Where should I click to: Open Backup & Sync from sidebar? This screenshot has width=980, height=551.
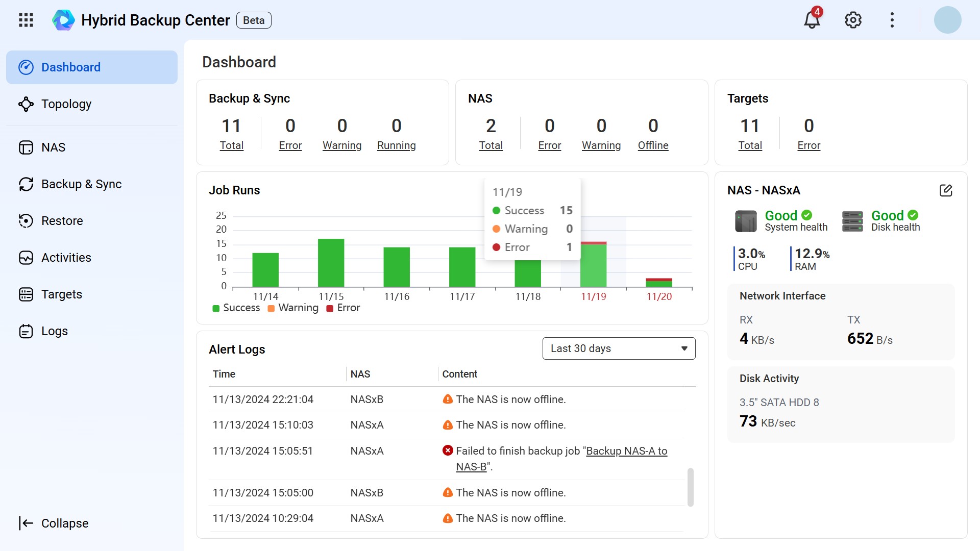pyautogui.click(x=92, y=184)
